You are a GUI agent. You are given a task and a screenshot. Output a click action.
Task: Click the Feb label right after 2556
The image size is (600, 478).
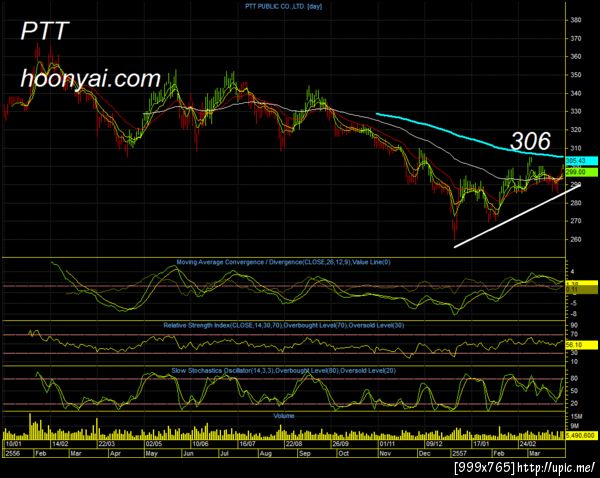pyautogui.click(x=41, y=454)
